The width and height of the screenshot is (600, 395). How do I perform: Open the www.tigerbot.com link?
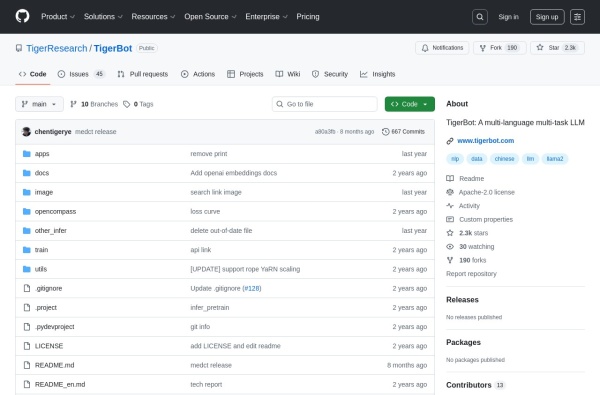(486, 141)
